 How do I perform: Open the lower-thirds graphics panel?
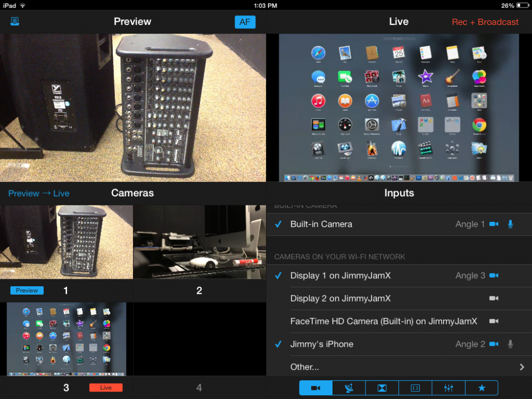click(x=414, y=388)
